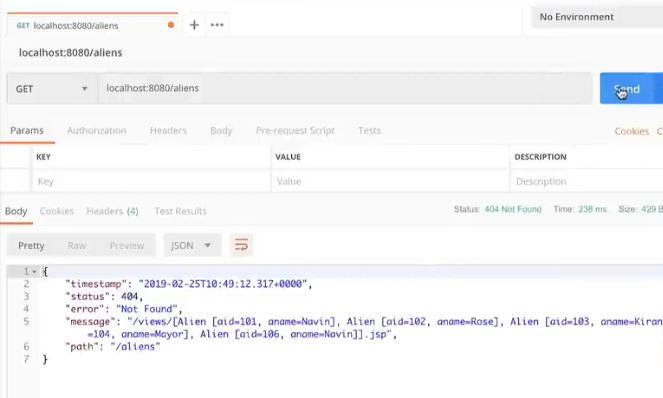Click the request URL input field

tap(345, 88)
